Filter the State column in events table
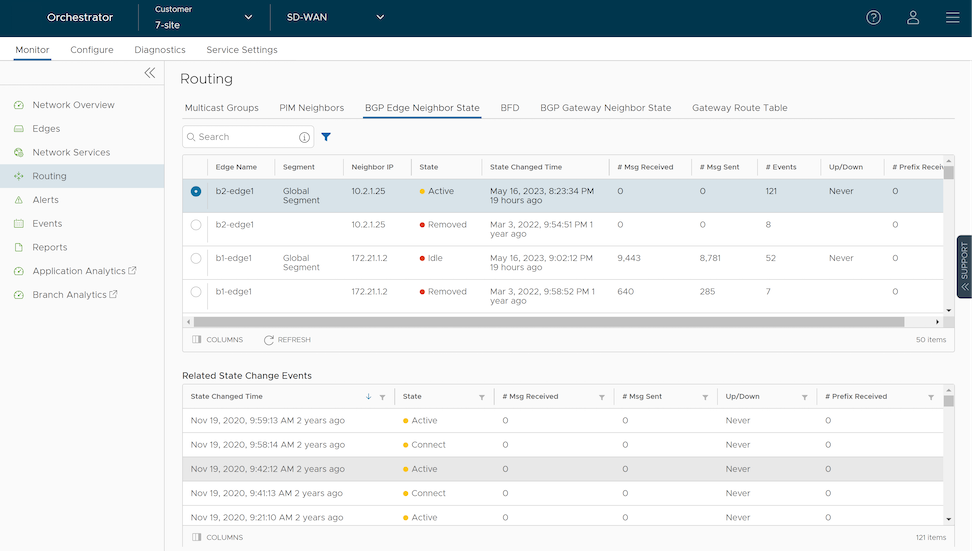 (x=482, y=397)
